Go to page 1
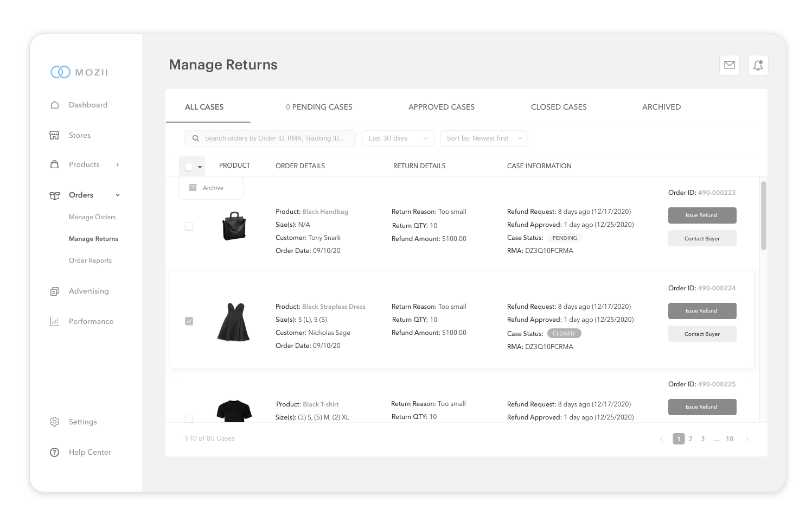Image resolution: width=812 pixels, height=521 pixels. (679, 439)
